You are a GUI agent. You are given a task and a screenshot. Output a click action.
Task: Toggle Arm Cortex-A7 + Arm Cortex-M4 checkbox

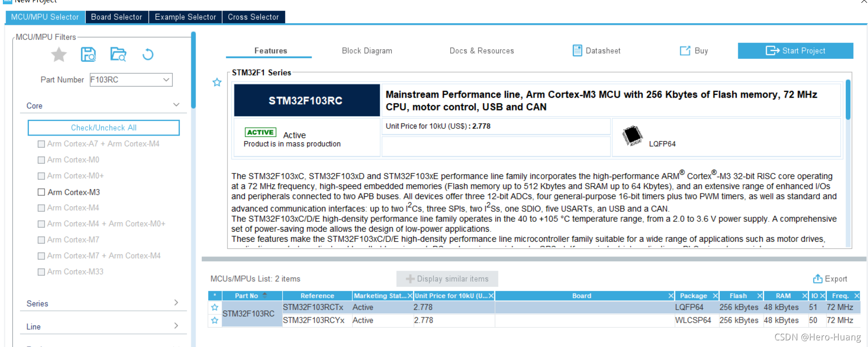[x=41, y=144]
